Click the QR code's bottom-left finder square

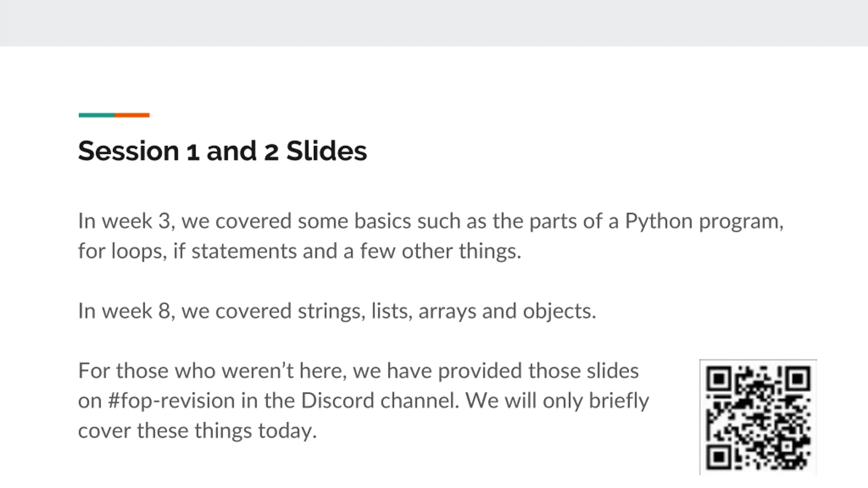(718, 457)
